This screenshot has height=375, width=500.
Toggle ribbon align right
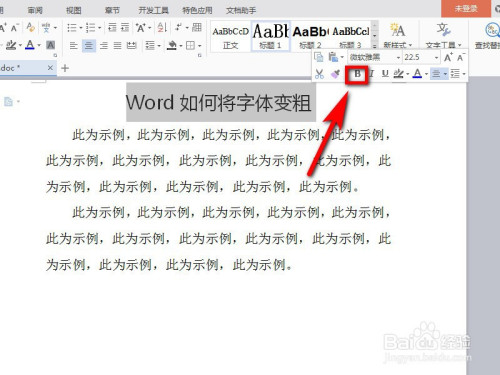click(104, 45)
